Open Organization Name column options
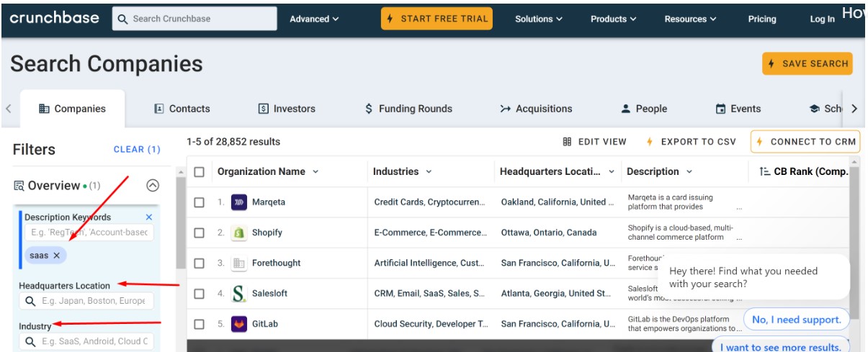 coord(316,172)
